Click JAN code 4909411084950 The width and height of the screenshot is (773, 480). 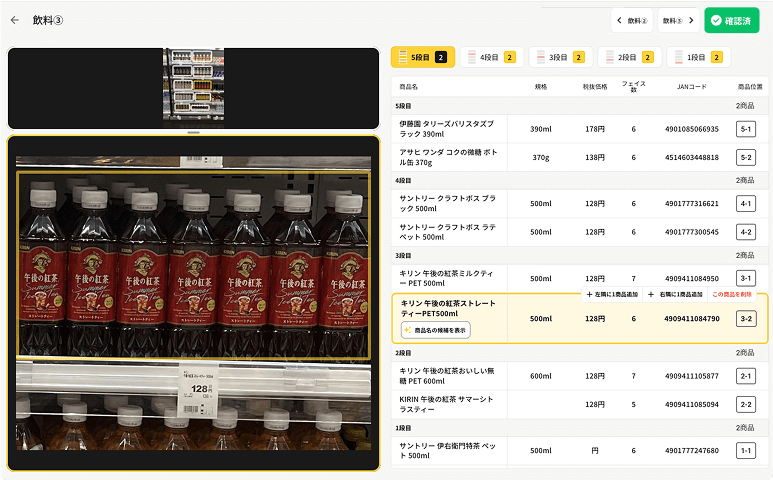pos(692,278)
